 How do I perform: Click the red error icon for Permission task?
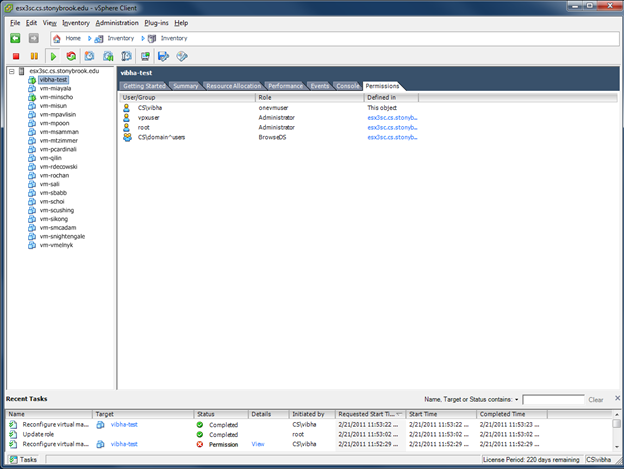[200, 444]
